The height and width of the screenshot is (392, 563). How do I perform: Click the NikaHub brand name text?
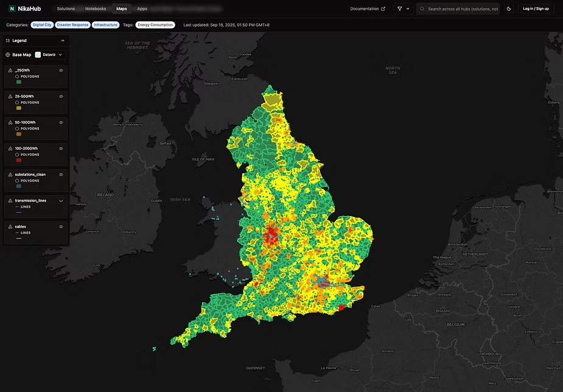(x=29, y=9)
